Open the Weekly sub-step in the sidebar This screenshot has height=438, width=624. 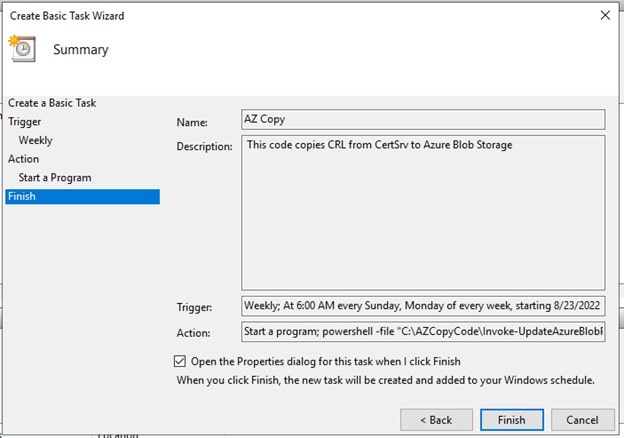pos(36,140)
